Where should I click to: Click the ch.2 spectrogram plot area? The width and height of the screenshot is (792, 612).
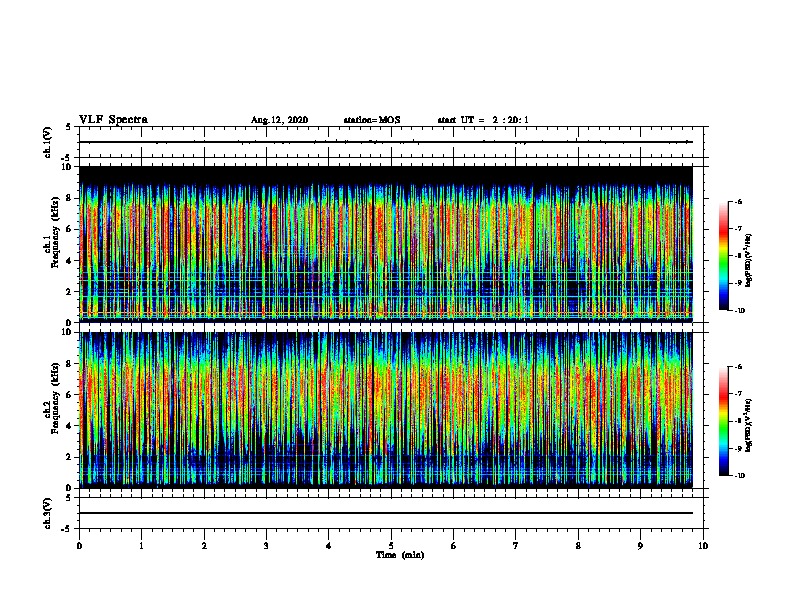[386, 410]
